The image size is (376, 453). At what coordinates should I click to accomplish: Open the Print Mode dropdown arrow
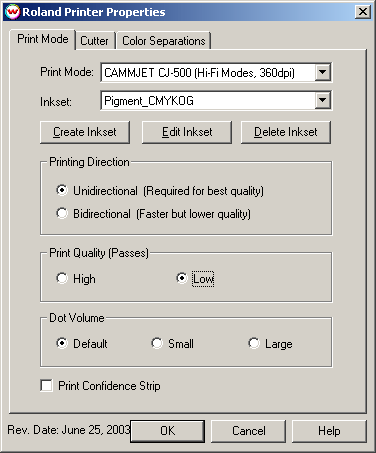pyautogui.click(x=323, y=72)
